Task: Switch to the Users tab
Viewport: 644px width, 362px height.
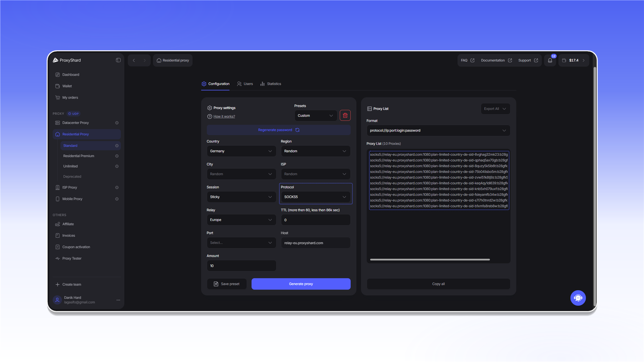Action: pos(245,84)
